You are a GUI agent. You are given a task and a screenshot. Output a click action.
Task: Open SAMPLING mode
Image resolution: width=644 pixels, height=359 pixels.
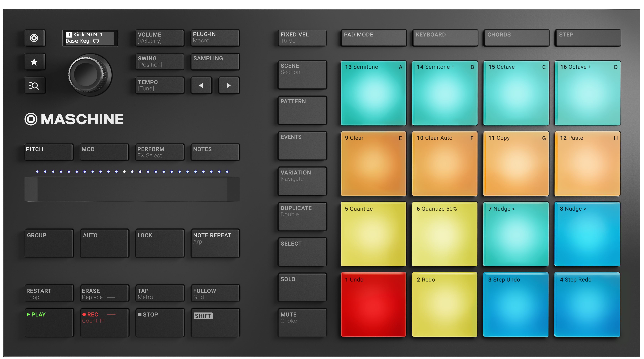pyautogui.click(x=215, y=62)
